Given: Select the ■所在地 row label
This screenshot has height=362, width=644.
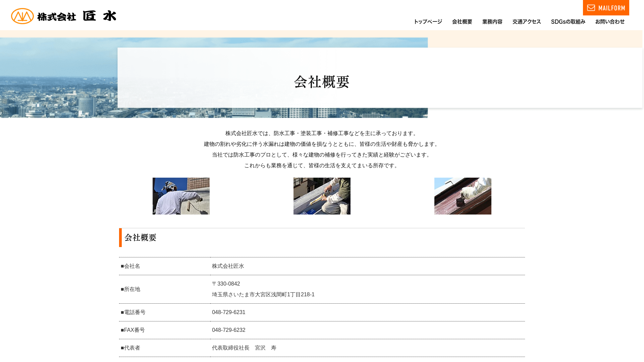Looking at the screenshot, I should coord(130,289).
